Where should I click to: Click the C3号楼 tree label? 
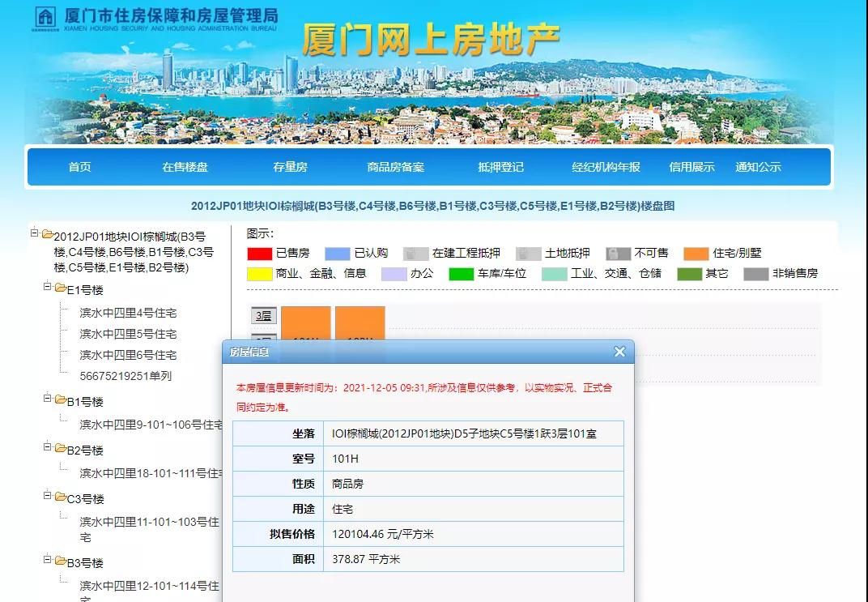(x=86, y=499)
